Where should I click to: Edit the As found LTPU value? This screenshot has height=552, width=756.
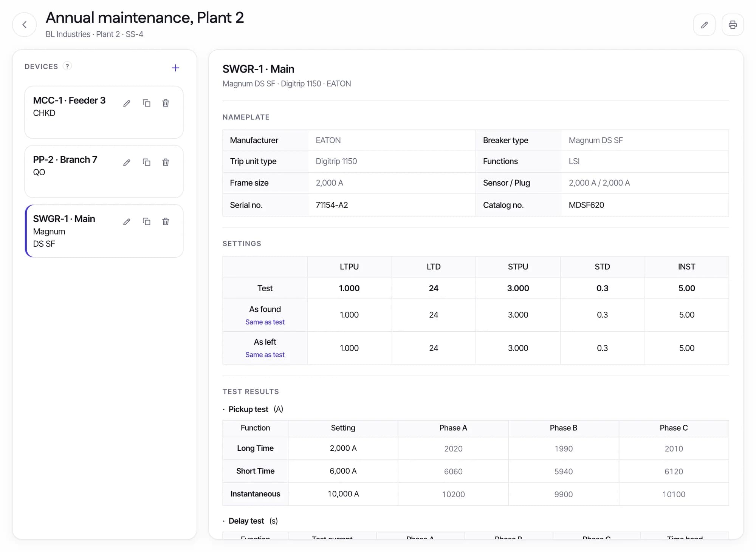pos(349,315)
